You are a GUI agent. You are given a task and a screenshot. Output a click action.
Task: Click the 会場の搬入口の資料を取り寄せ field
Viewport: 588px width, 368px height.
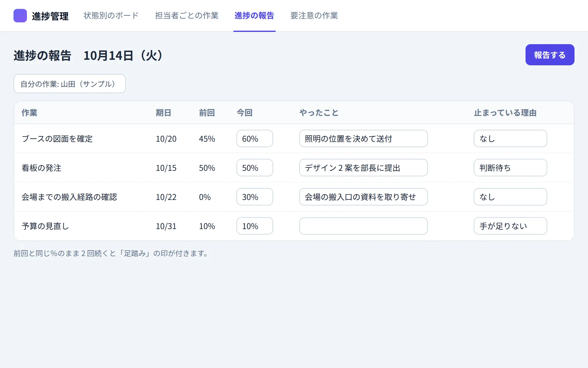(363, 197)
